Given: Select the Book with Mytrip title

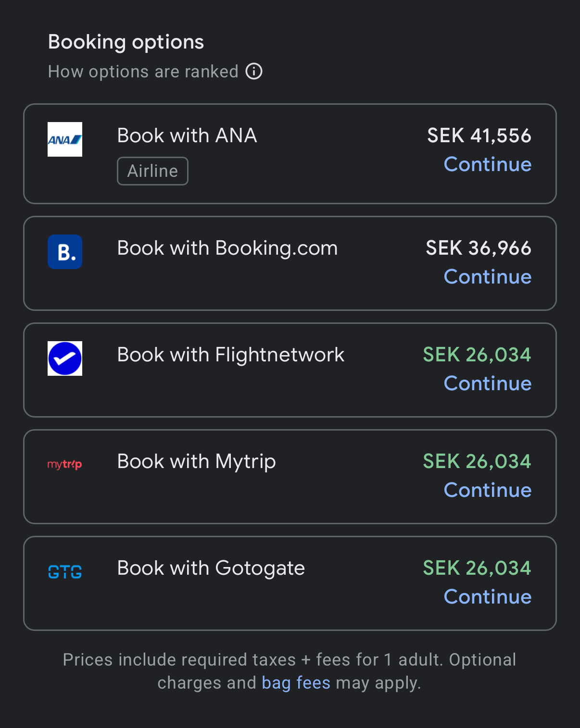Looking at the screenshot, I should [x=196, y=461].
